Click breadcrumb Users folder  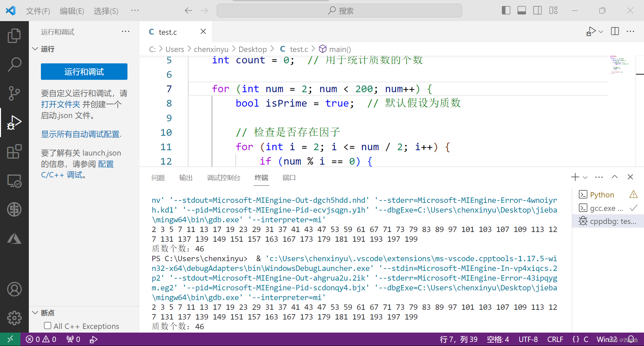coord(175,49)
